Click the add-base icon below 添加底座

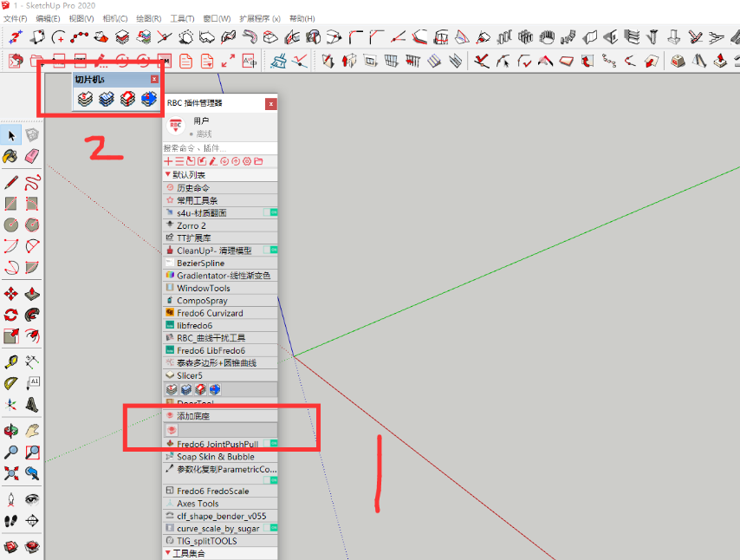172,430
